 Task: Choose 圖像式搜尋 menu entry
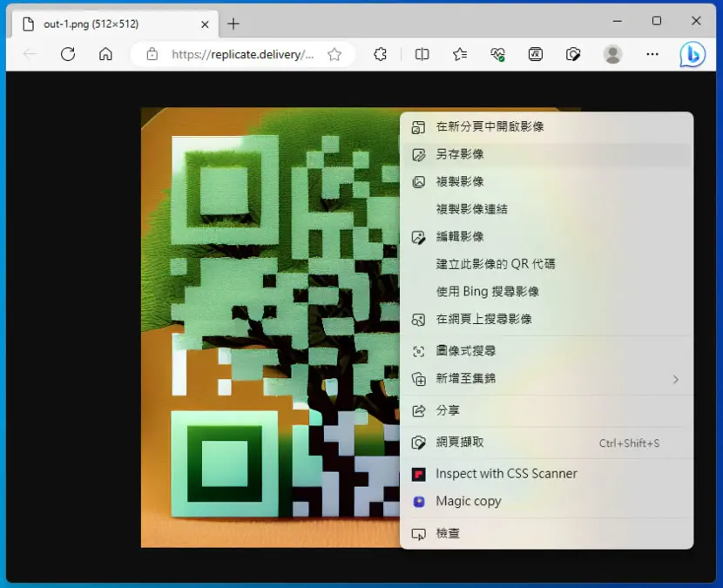pos(546,351)
